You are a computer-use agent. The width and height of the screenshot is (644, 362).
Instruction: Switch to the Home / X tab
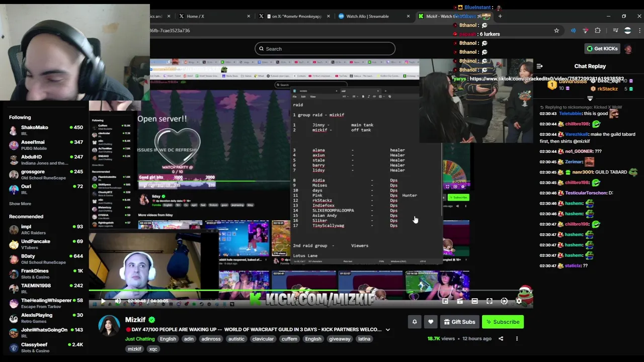214,16
